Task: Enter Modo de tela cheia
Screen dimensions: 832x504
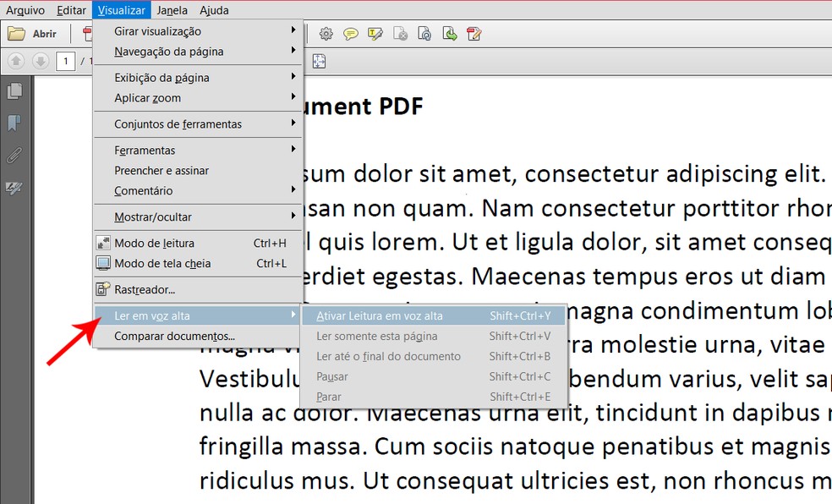Action: [198, 263]
